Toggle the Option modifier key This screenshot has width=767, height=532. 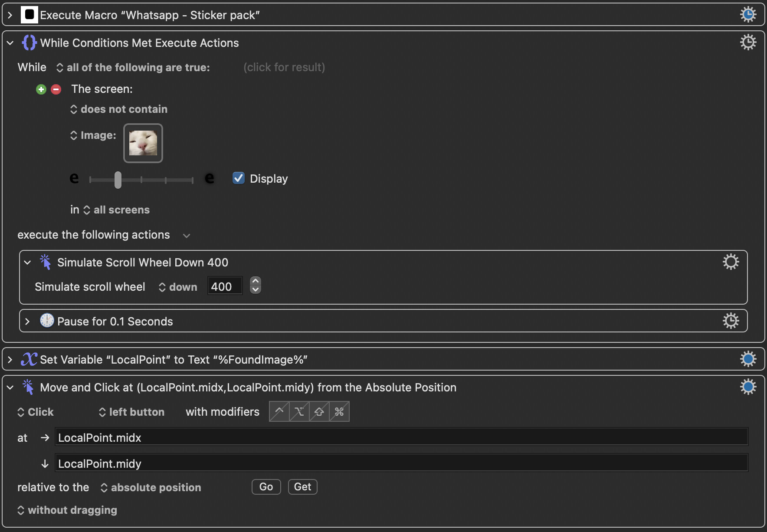(299, 412)
